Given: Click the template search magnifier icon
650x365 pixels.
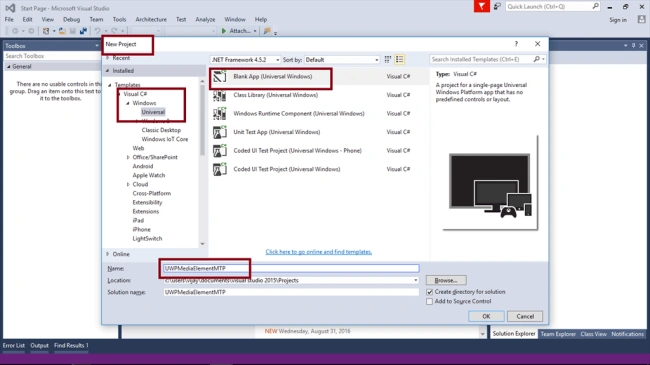Looking at the screenshot, I should [536, 59].
